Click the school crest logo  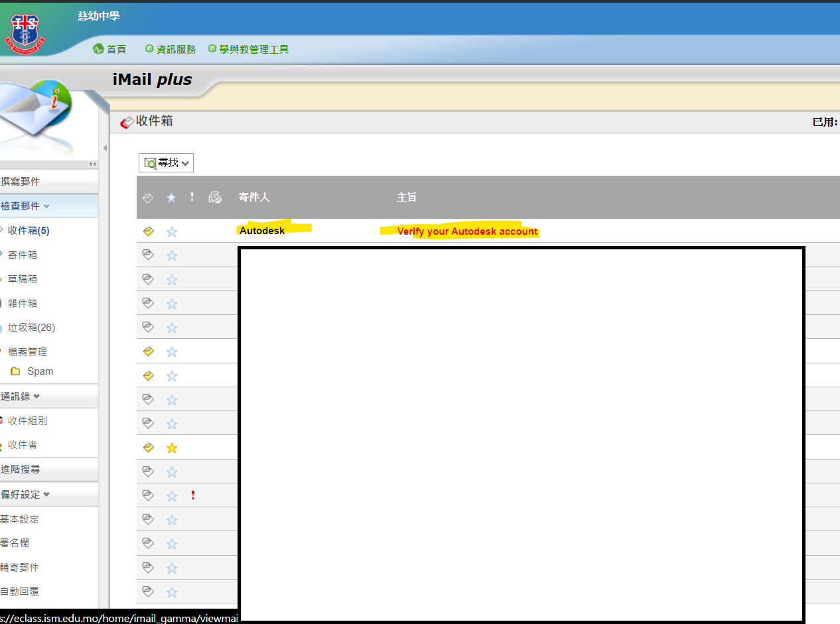coord(24,33)
